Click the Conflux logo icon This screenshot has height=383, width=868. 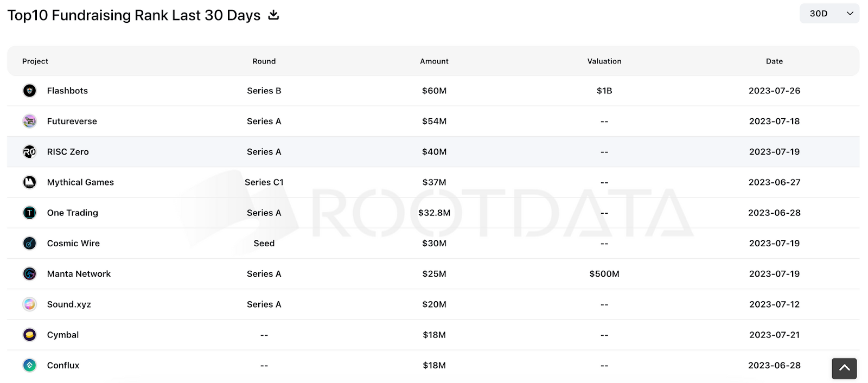(30, 366)
